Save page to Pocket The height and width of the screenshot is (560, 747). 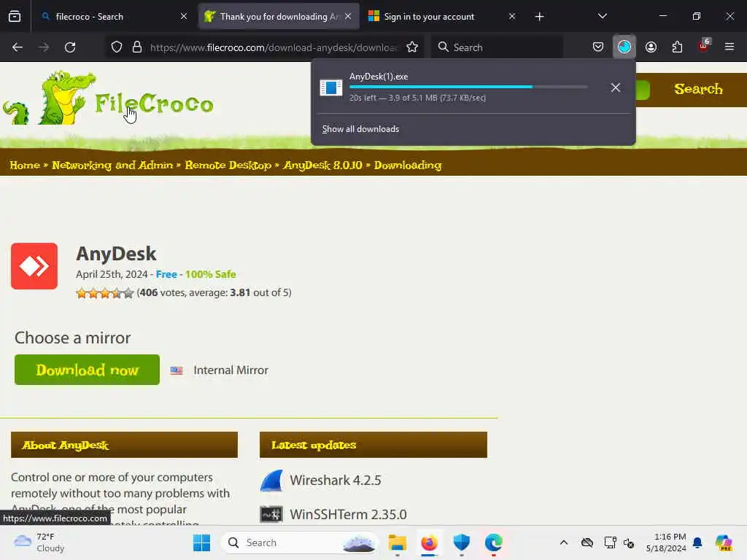598,47
